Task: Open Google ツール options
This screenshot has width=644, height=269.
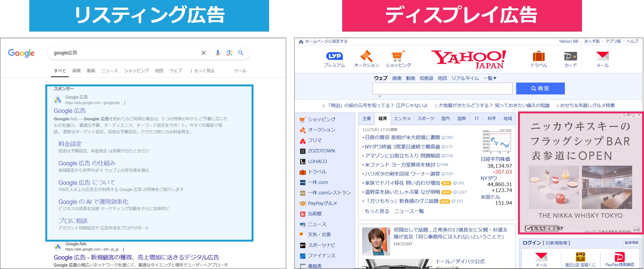Action: (240, 71)
